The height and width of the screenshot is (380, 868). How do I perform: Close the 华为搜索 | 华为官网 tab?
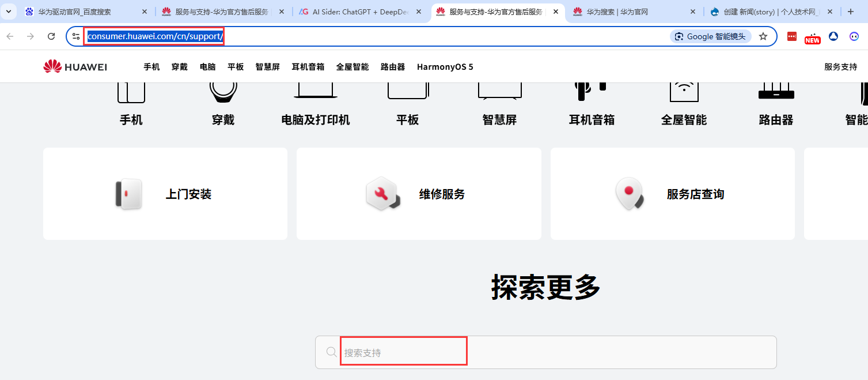point(692,12)
